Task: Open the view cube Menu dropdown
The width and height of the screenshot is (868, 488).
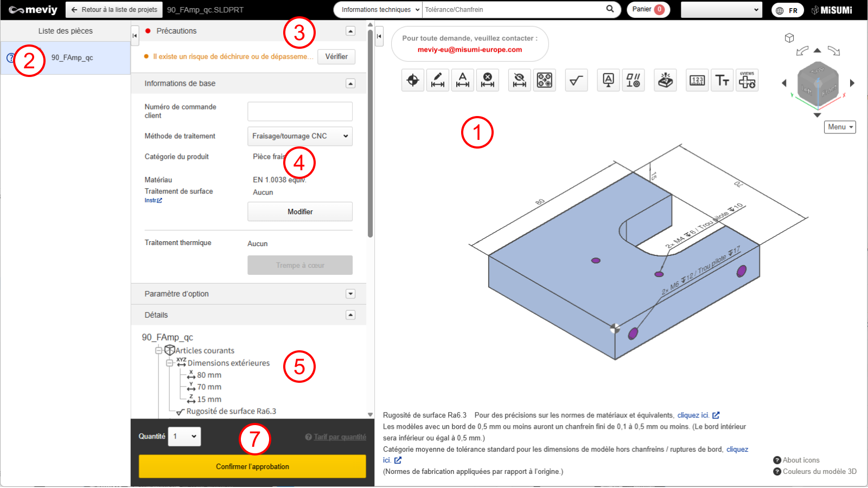Action: (x=840, y=127)
